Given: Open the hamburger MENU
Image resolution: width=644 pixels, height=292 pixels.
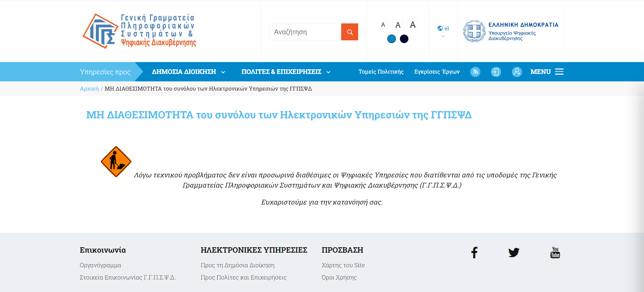Looking at the screenshot, I should pyautogui.click(x=547, y=72).
